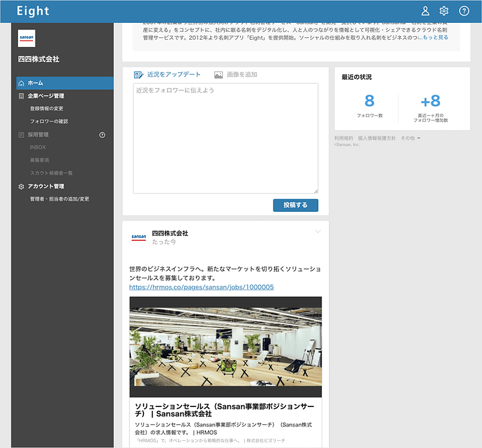482x448 pixels.
Task: Click the 近況をフォロワーに伝えよう text area
Action: [x=225, y=138]
